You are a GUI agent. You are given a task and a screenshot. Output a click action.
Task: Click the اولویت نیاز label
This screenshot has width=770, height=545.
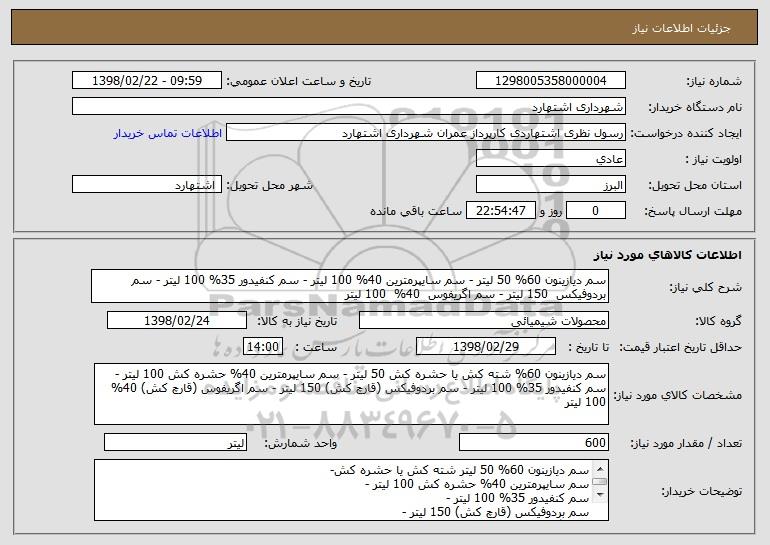[714, 159]
